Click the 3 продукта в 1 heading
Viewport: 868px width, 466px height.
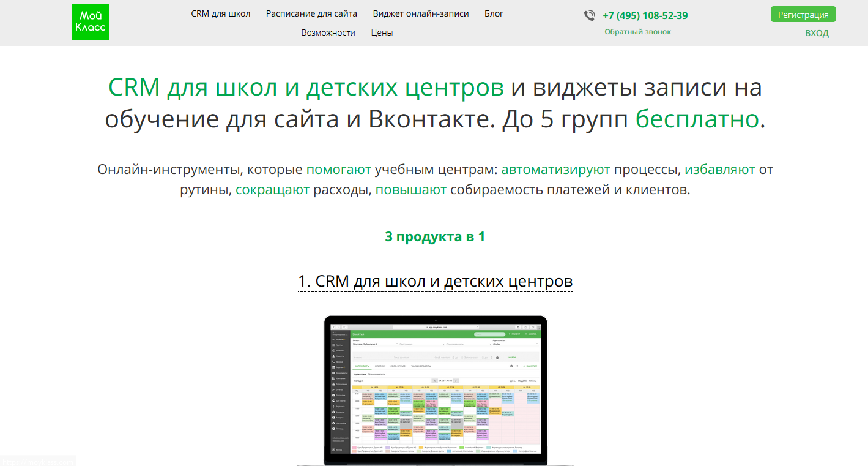(x=435, y=236)
